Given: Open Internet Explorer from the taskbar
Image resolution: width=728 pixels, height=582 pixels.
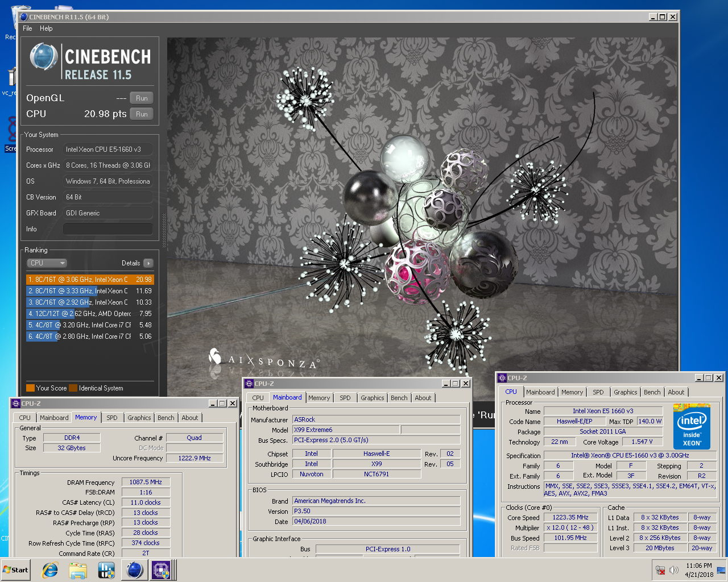Looking at the screenshot, I should pos(50,570).
